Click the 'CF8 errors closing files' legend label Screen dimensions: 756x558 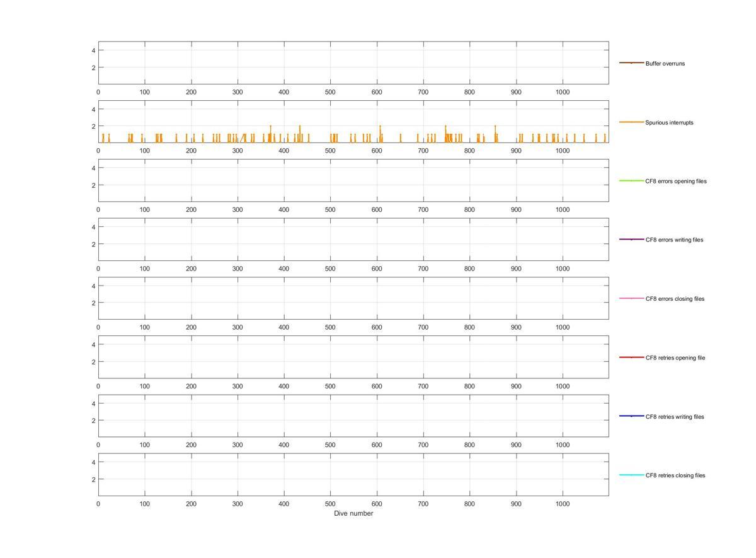point(675,299)
